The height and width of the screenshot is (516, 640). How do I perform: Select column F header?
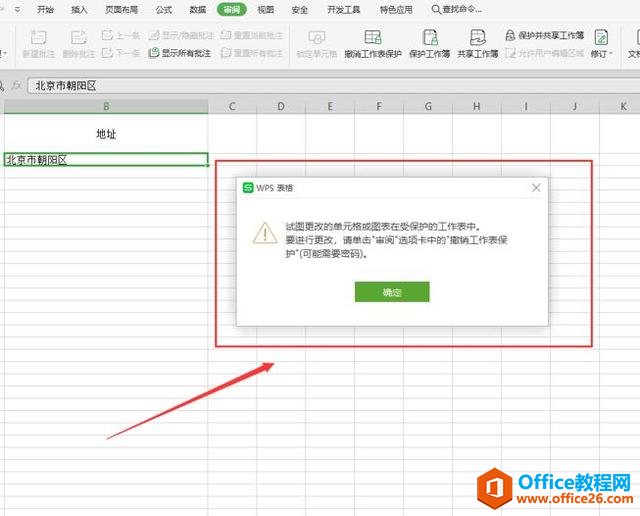[x=379, y=107]
